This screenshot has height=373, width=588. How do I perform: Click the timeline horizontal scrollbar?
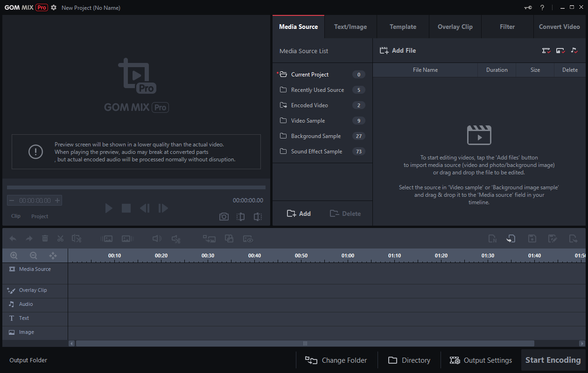(x=305, y=343)
